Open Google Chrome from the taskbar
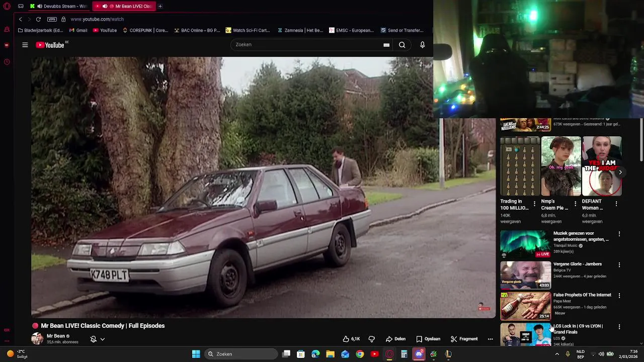 point(360,354)
